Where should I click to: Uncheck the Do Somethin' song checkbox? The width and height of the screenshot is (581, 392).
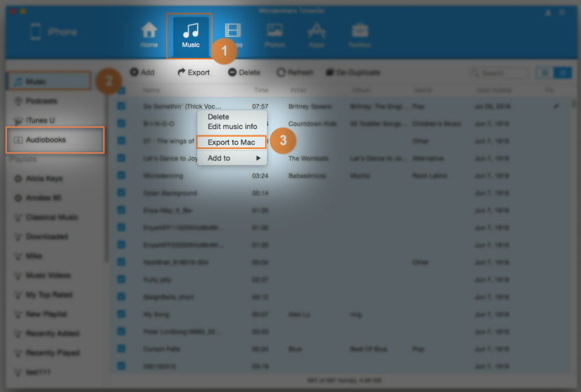pos(121,107)
